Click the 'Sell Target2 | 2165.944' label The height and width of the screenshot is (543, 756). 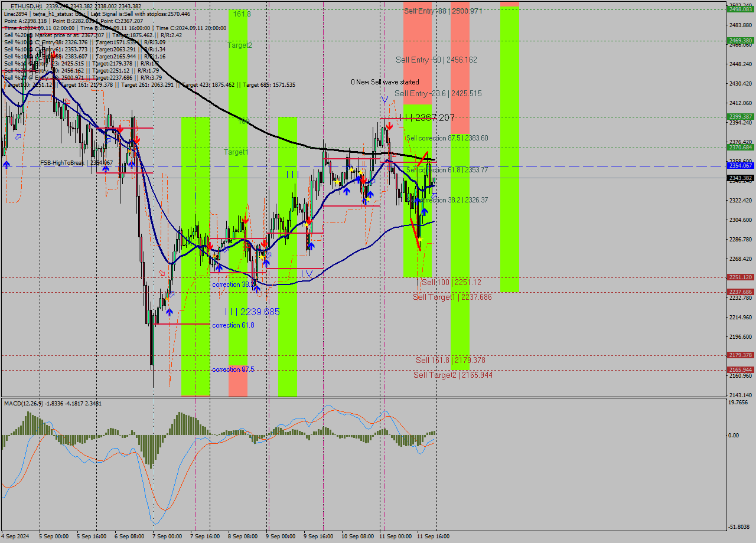click(453, 375)
